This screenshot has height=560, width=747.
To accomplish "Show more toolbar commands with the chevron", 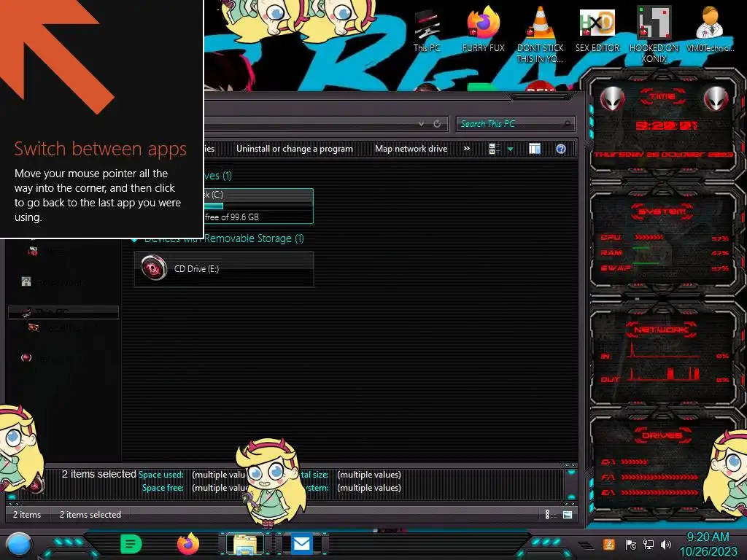I will (467, 149).
